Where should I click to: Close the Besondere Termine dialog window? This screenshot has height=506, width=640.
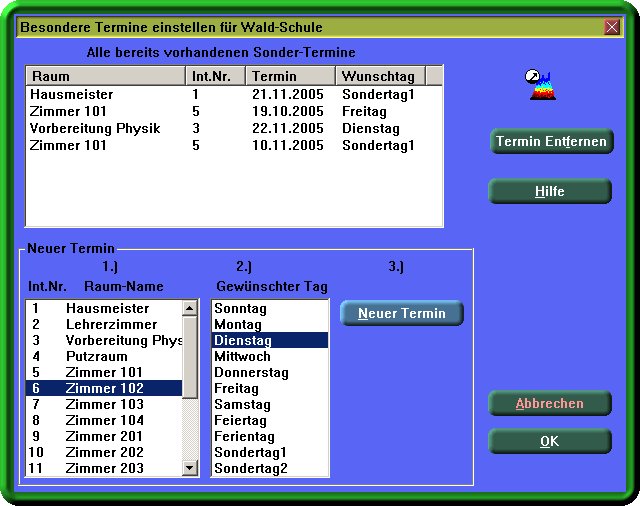(612, 27)
